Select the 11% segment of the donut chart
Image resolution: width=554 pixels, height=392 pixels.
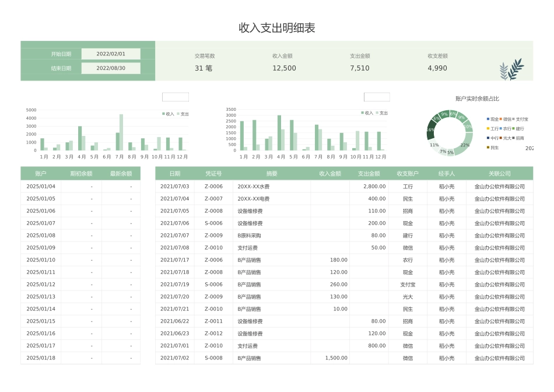point(434,145)
